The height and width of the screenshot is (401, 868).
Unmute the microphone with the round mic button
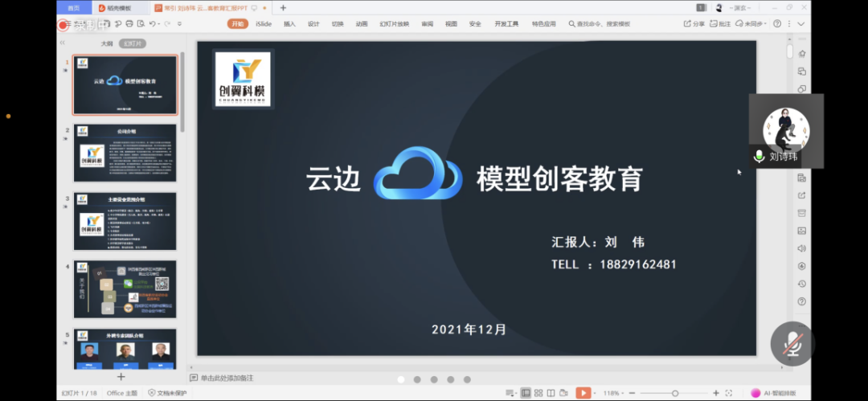point(792,343)
